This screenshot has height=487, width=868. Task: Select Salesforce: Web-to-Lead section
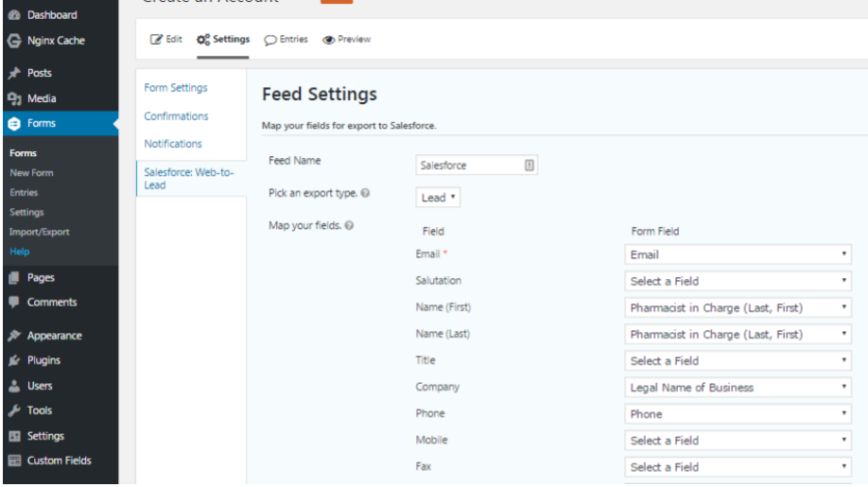[x=189, y=179]
